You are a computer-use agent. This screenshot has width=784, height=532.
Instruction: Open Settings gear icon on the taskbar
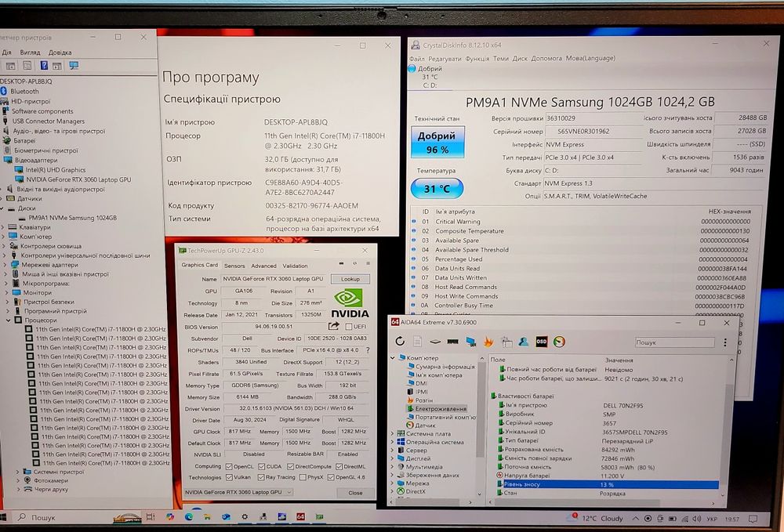[x=245, y=516]
